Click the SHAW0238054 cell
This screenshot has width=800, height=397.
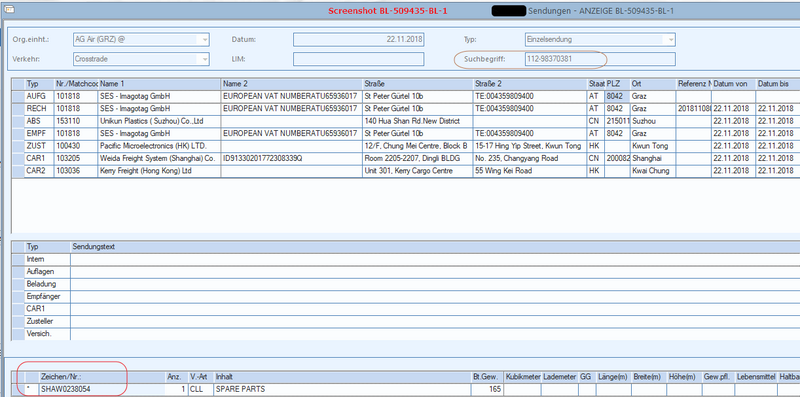click(x=102, y=389)
